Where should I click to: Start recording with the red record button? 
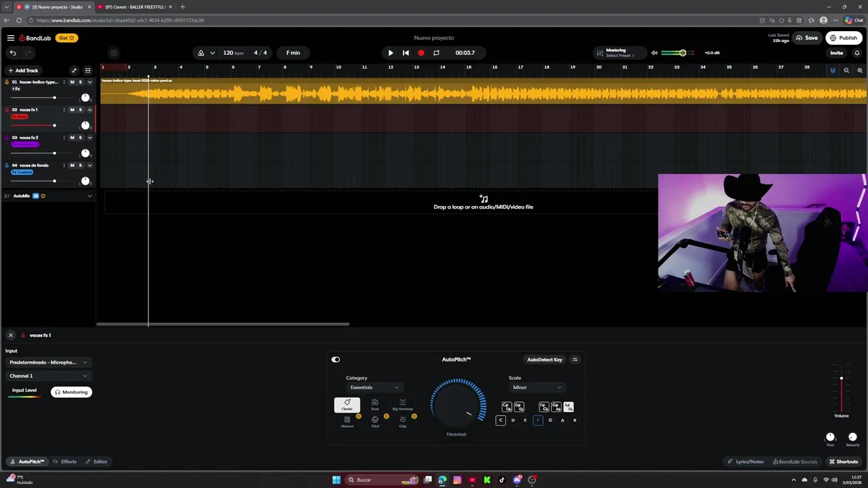click(421, 53)
